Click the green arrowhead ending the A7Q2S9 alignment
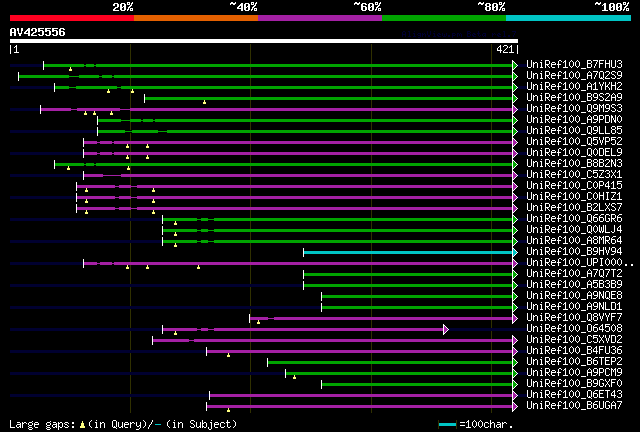This screenshot has height=432, width=640. click(x=515, y=76)
